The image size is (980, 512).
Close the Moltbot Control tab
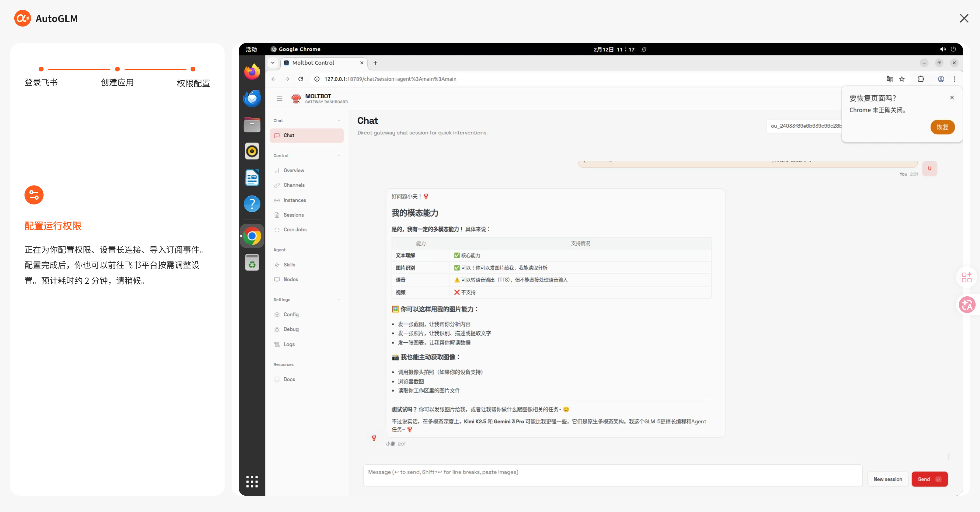(361, 63)
